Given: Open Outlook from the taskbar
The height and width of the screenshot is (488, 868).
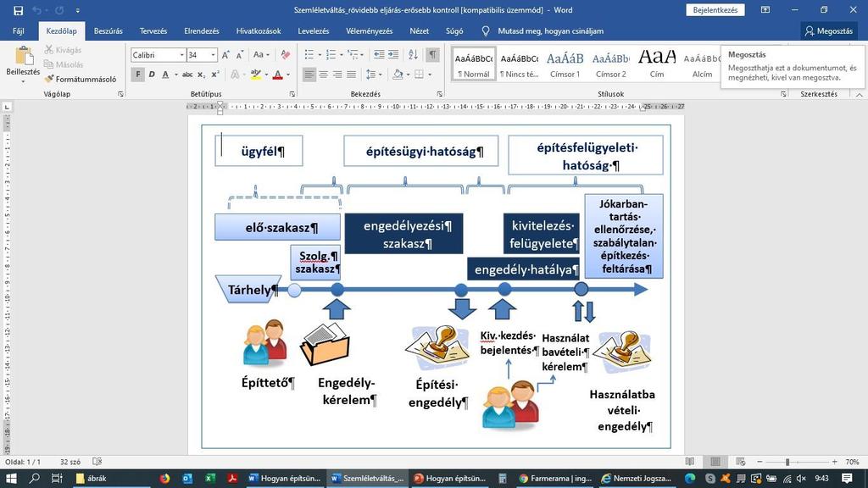Looking at the screenshot, I should click(x=187, y=478).
